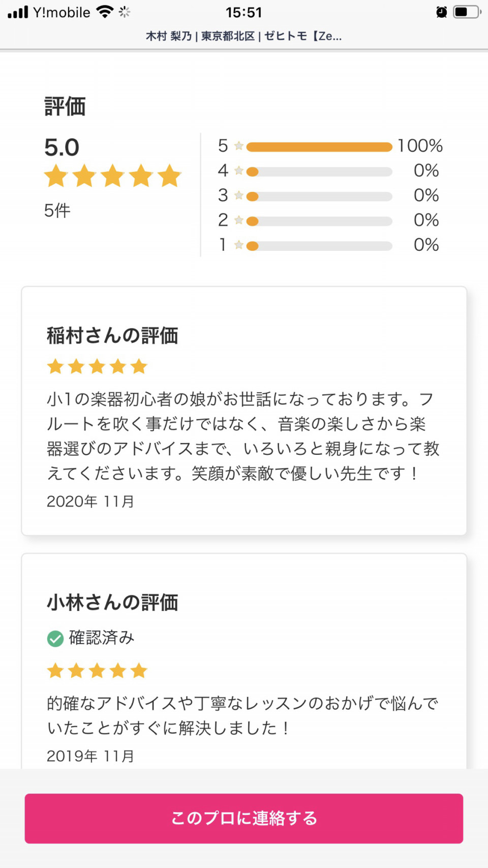
Task: Click the green 確認済み checkmark icon
Action: (55, 638)
